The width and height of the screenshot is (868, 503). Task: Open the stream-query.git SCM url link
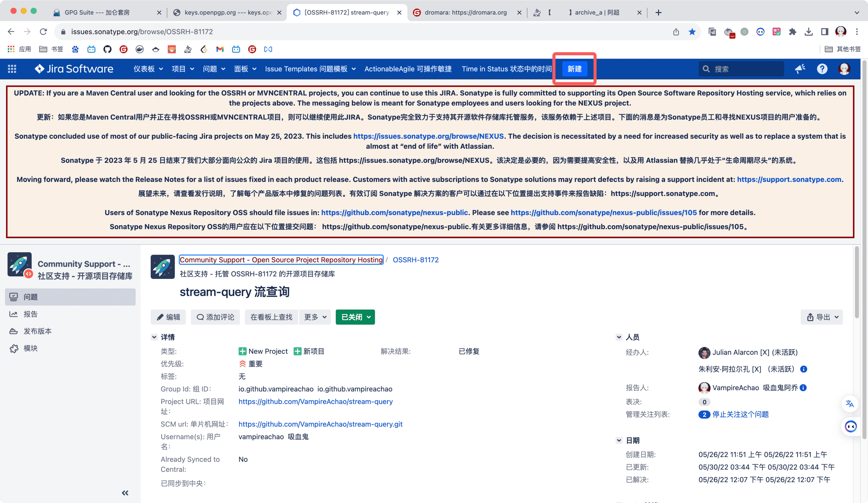320,424
